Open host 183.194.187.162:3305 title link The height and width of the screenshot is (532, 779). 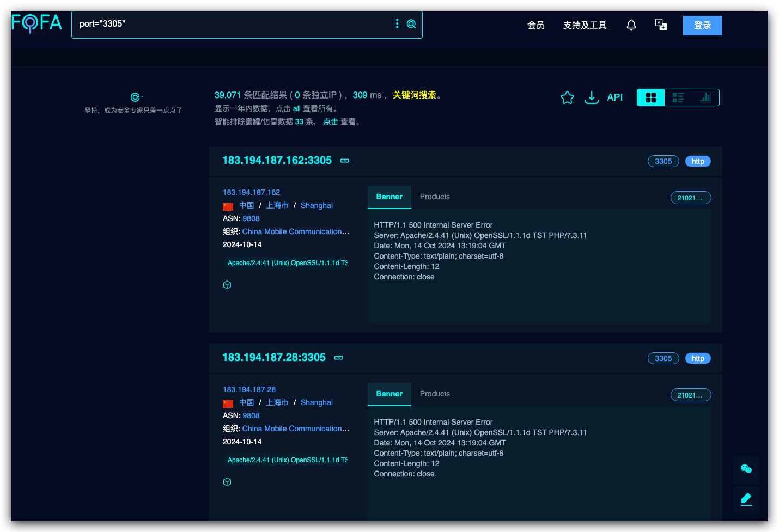click(277, 160)
